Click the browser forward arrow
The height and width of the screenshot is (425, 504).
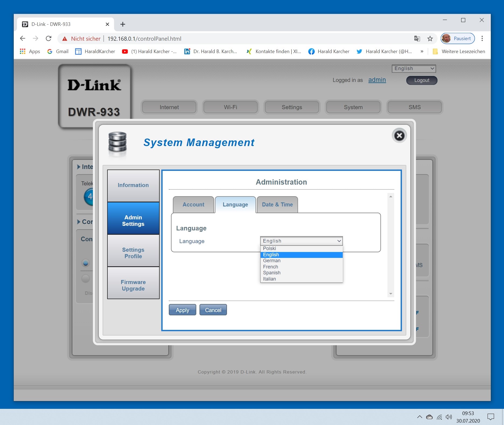click(x=36, y=39)
